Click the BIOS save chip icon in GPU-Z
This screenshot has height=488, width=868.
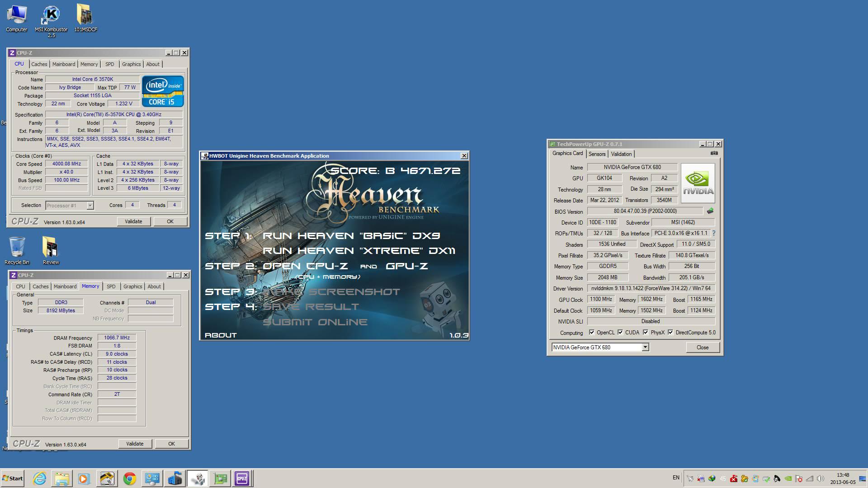[710, 211]
